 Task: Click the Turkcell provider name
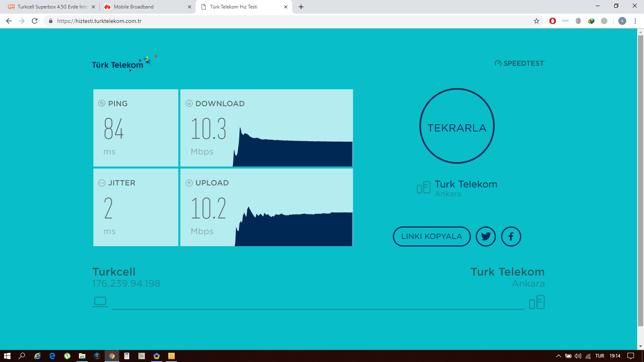114,272
